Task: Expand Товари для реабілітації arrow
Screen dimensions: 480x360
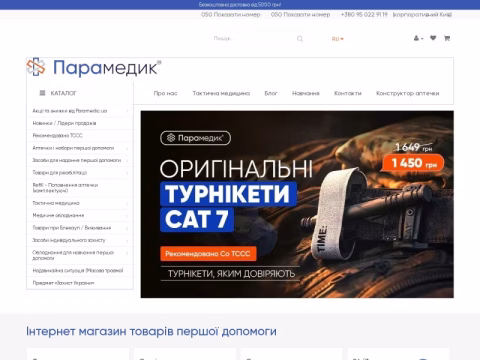Action: point(127,173)
